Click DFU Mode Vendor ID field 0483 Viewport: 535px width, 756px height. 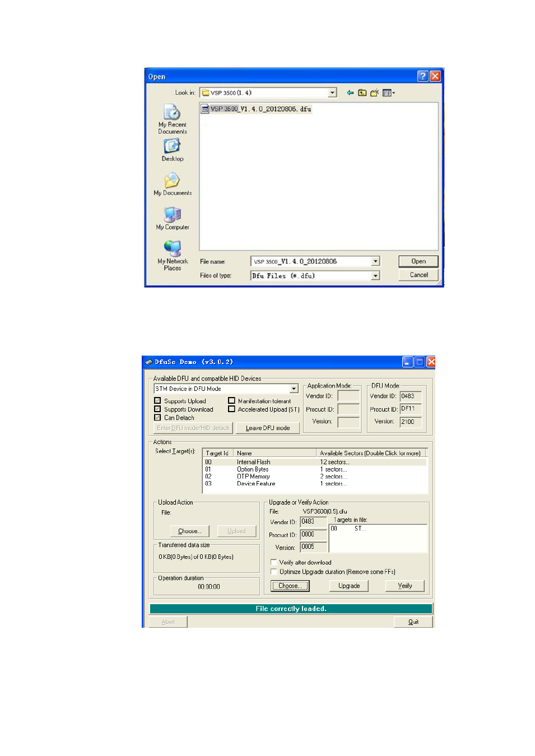(x=411, y=396)
